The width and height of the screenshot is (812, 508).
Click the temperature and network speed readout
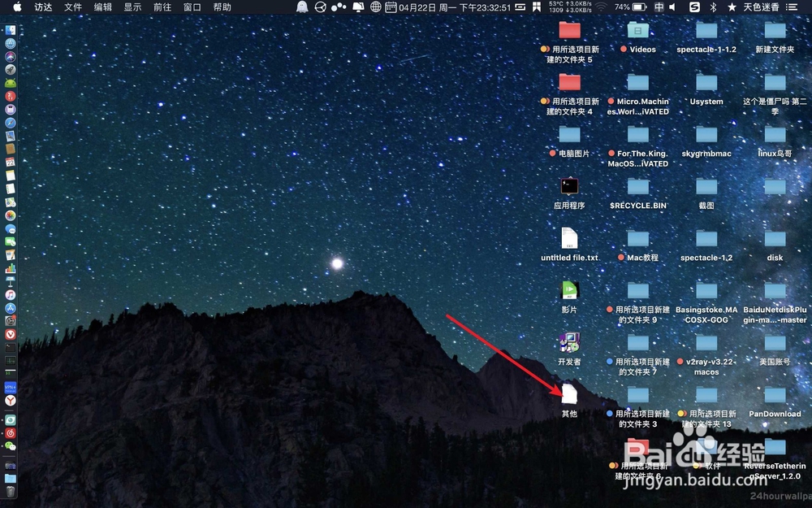(x=570, y=7)
